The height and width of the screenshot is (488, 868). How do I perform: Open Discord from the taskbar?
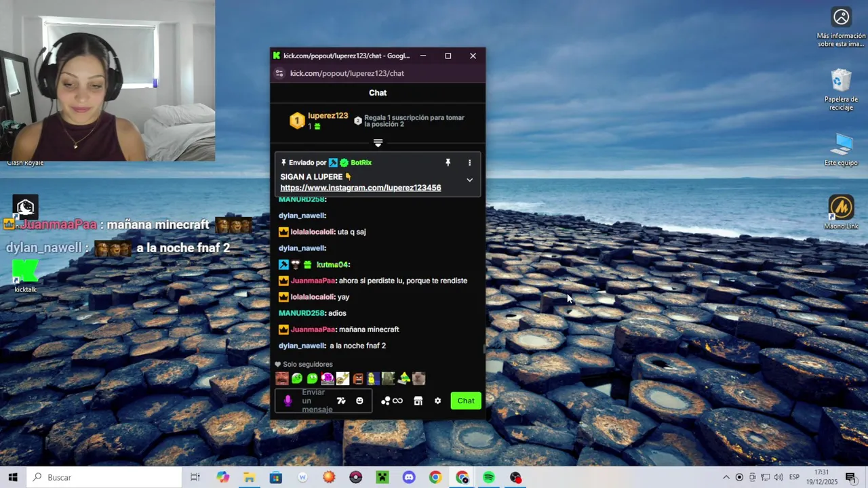(409, 477)
